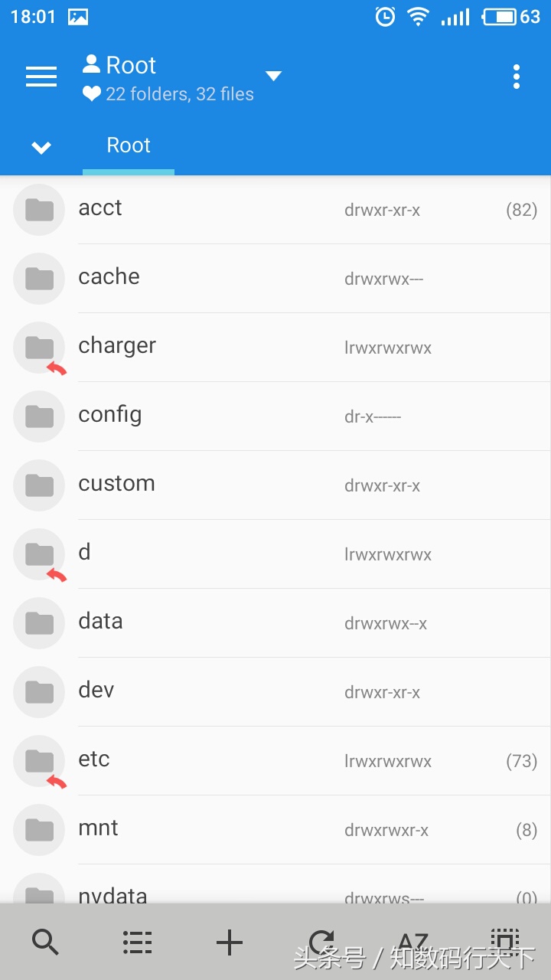551x980 pixels.
Task: Tap the select-all icon
Action: click(x=504, y=940)
